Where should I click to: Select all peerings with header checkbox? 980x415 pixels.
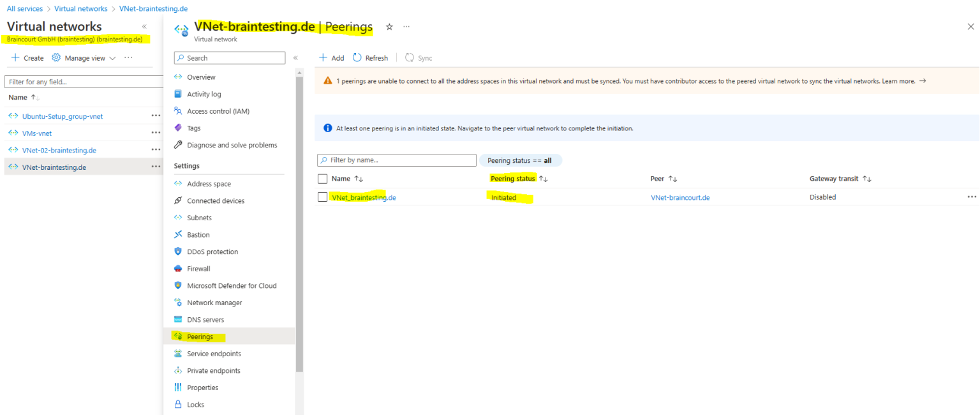(x=322, y=178)
